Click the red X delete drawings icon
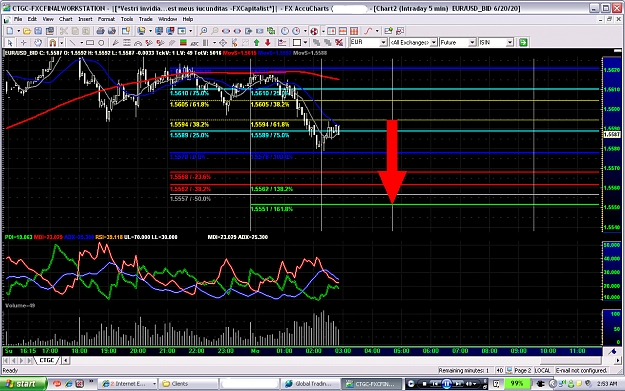The width and height of the screenshot is (625, 391). click(339, 42)
